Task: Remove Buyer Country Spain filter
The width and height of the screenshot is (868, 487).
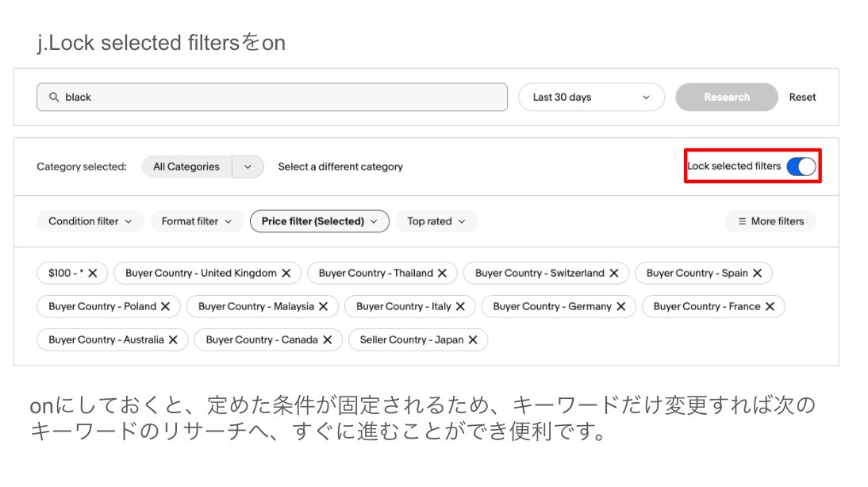Action: pyautogui.click(x=757, y=273)
